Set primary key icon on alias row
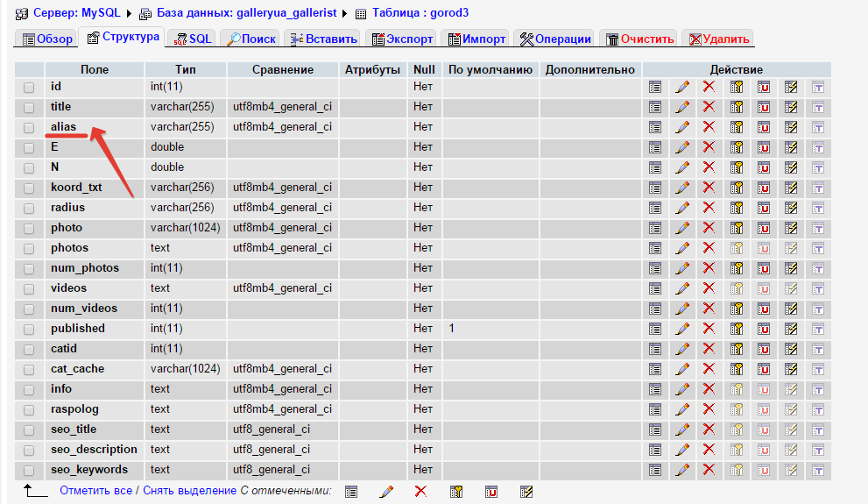Screen dimensions: 868x504 click(x=737, y=127)
